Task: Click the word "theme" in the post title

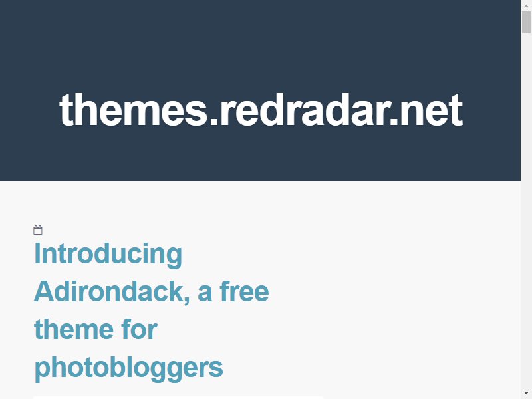Action: 74,329
